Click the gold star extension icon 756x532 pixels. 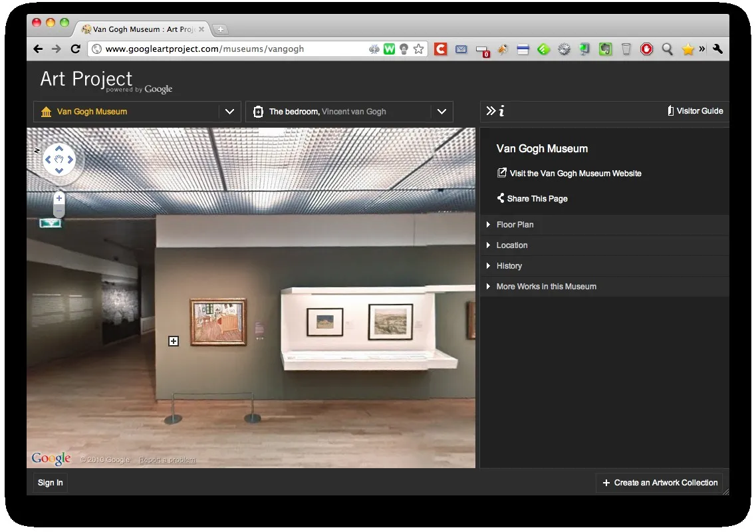[x=688, y=49]
